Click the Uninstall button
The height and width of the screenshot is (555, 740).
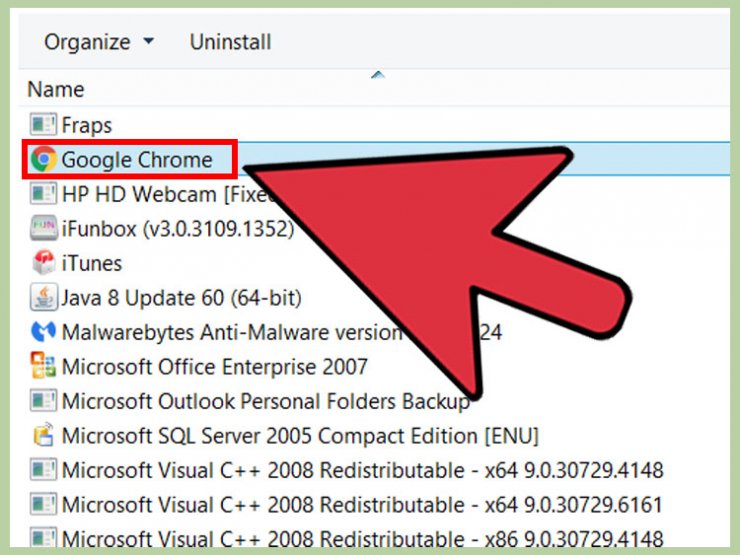(230, 42)
